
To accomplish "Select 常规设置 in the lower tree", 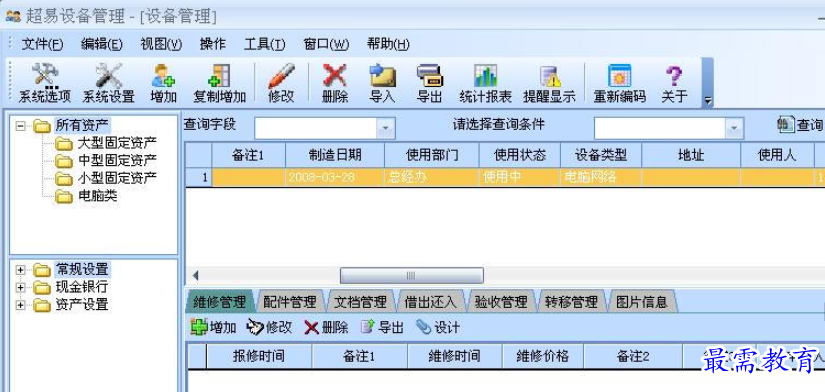I will coord(82,270).
